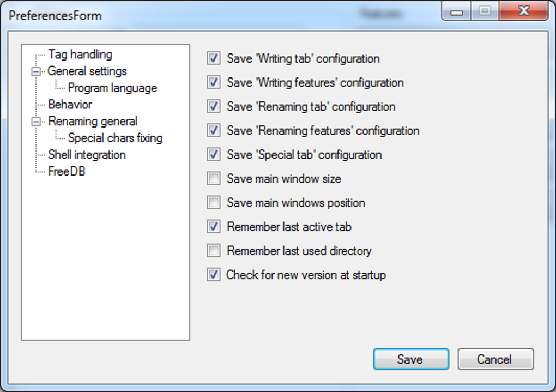Screen dimensions: 556x392
Task: Uncheck Save 'Writing tab' configuration
Action: [214, 59]
